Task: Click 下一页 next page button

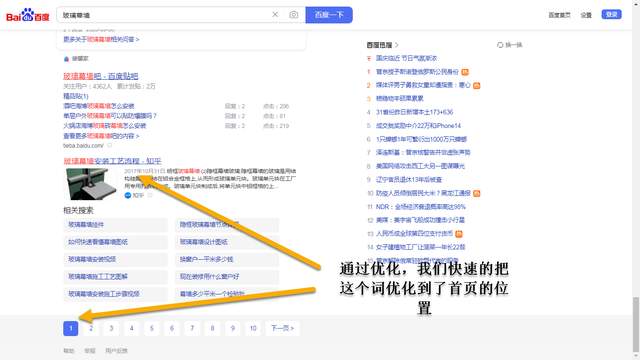Action: click(x=282, y=328)
